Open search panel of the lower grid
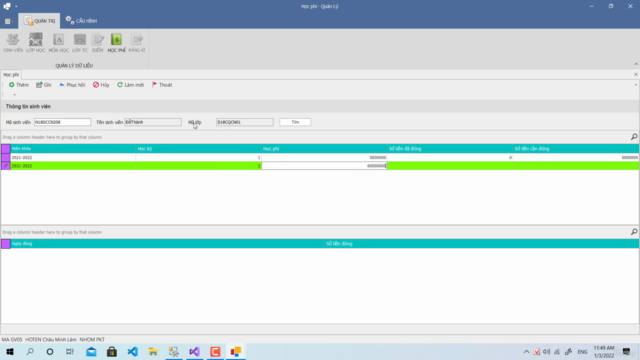 pyautogui.click(x=634, y=232)
